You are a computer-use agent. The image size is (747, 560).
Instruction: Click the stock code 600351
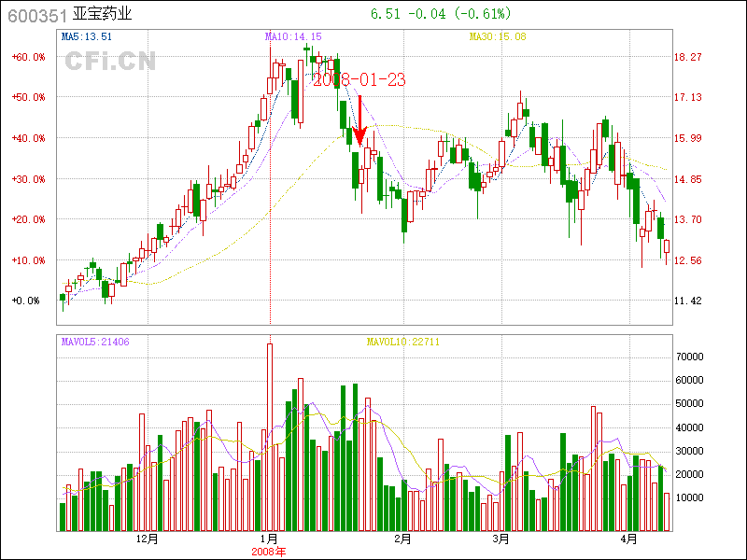[x=37, y=16]
